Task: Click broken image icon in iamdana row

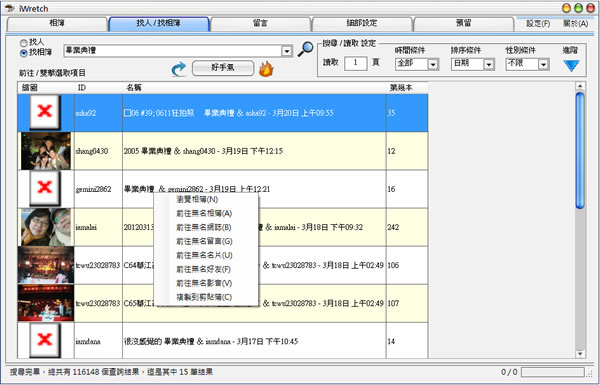Action: pos(45,339)
